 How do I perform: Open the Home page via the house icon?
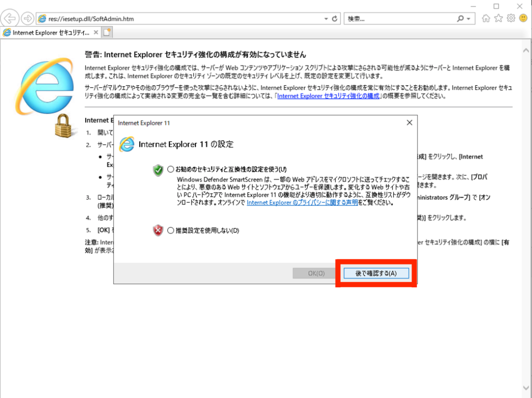[x=486, y=18]
